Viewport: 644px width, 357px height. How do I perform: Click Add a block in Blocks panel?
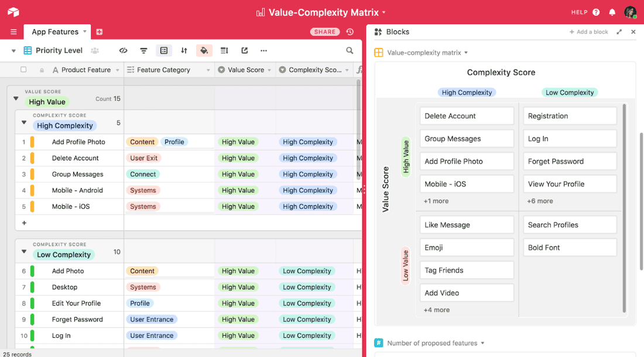tap(589, 32)
